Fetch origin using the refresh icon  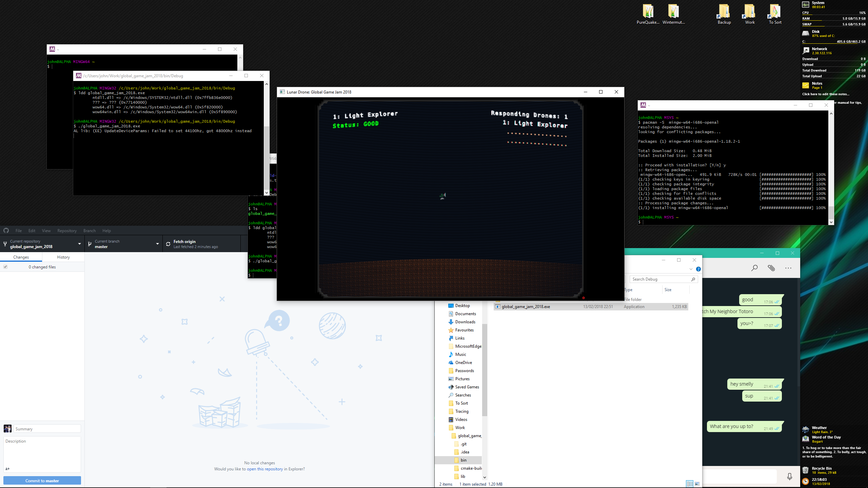click(168, 244)
